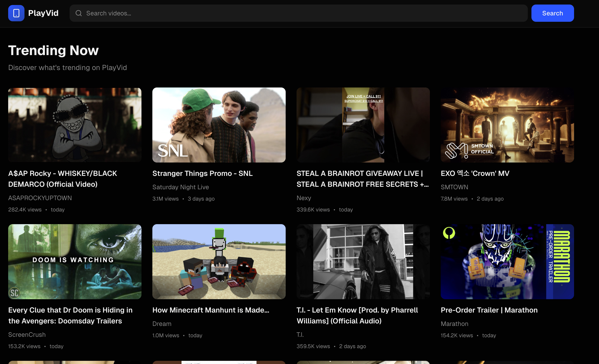
Task: Click the PlayVid logo icon
Action: pyautogui.click(x=16, y=13)
